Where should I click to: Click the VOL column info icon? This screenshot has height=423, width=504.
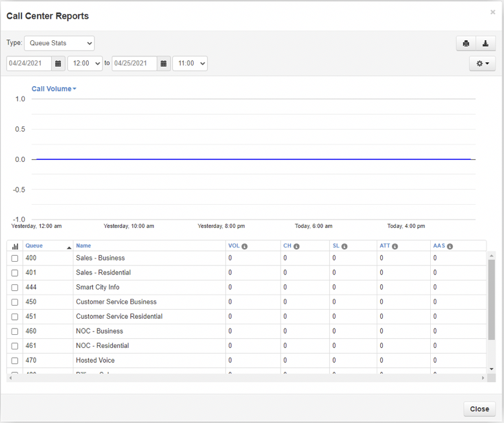pyautogui.click(x=245, y=247)
